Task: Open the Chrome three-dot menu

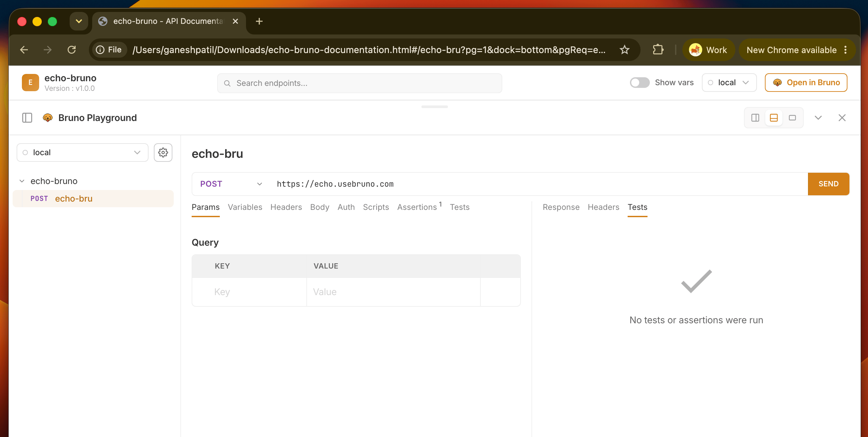Action: coord(845,50)
